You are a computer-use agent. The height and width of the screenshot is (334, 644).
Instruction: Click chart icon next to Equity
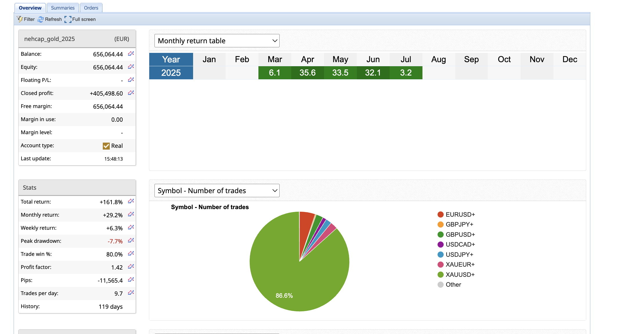[x=131, y=67]
